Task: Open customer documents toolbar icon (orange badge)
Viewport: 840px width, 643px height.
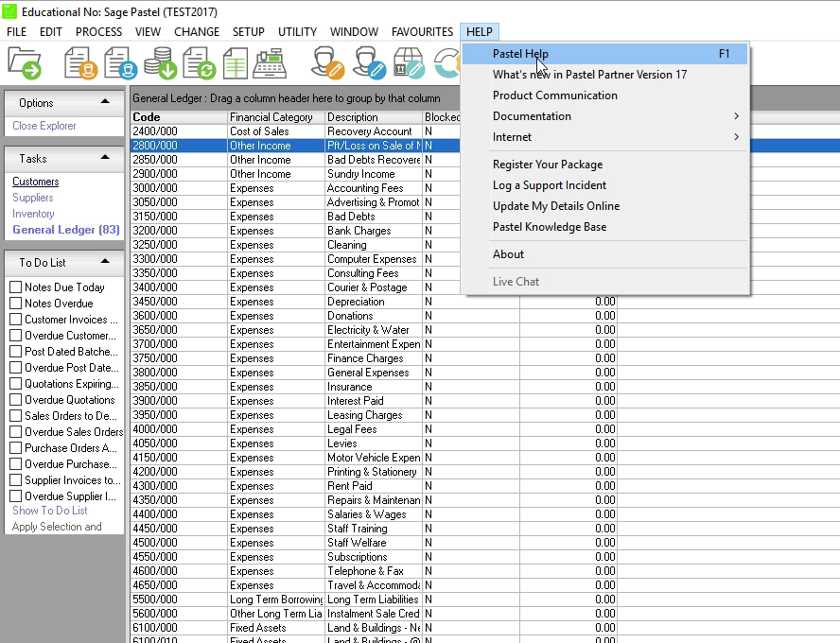Action: [81, 63]
